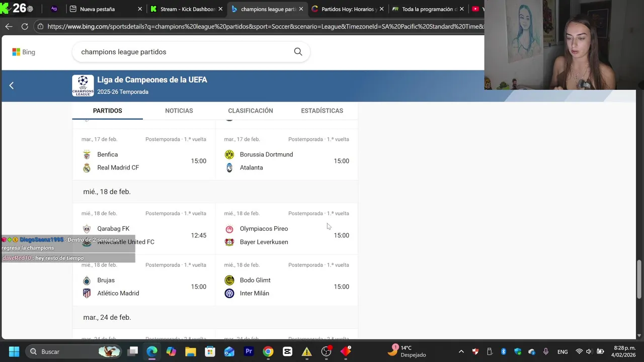Open the Borussia Dortmund team name link
The image size is (644, 362).
(266, 154)
